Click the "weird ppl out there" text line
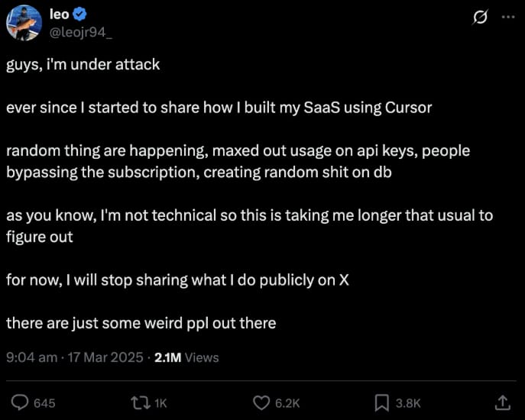This screenshot has height=420, width=525. point(141,323)
